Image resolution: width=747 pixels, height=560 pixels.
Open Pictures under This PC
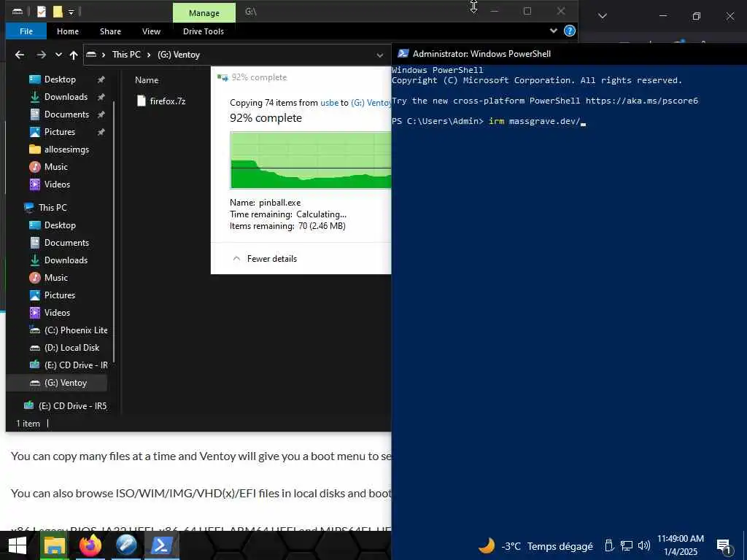tap(60, 295)
